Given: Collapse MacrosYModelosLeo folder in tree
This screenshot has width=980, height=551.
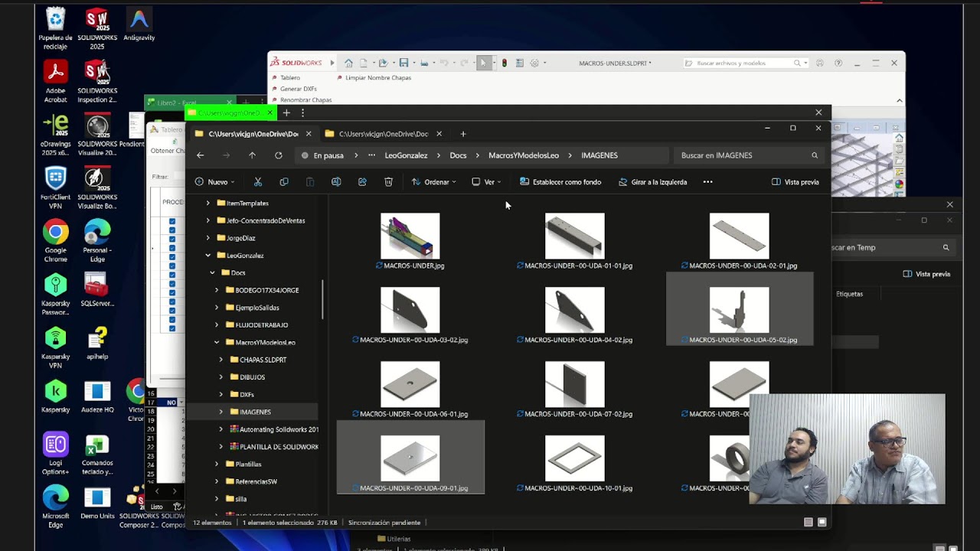Looking at the screenshot, I should (x=217, y=342).
